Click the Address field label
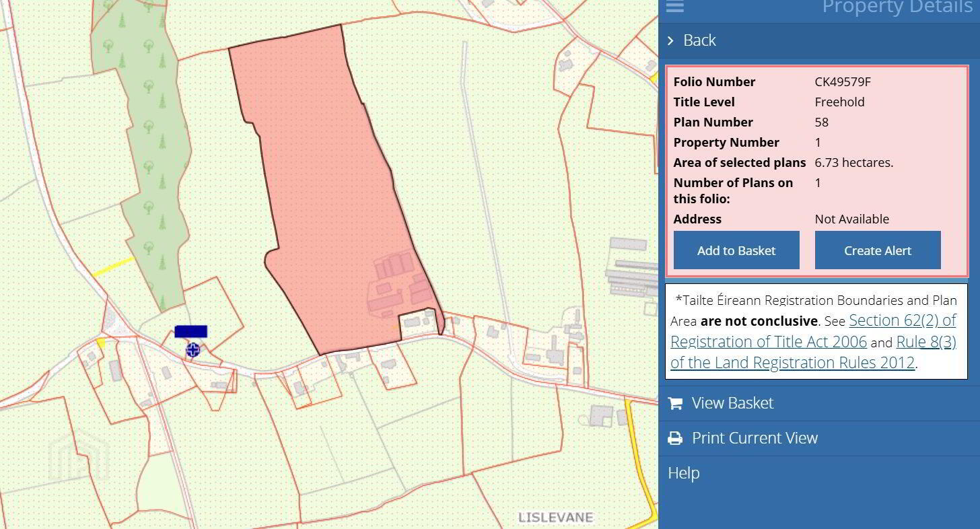 (697, 219)
